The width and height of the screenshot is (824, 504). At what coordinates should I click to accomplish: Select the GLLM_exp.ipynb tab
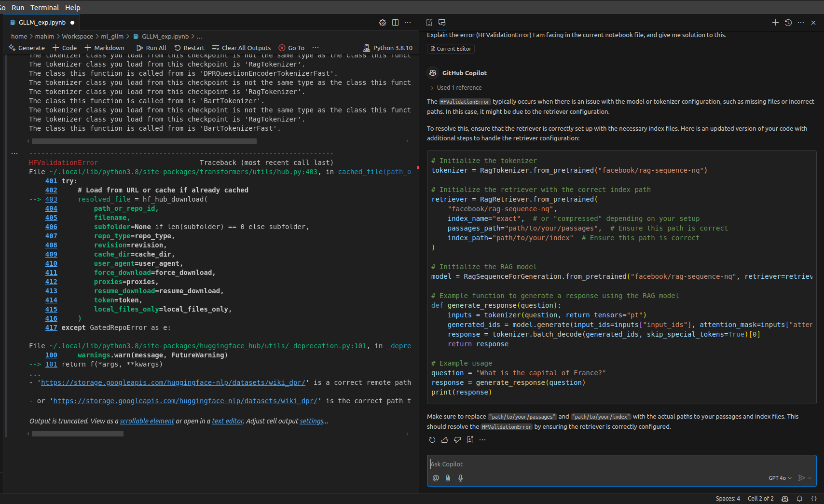tap(42, 23)
